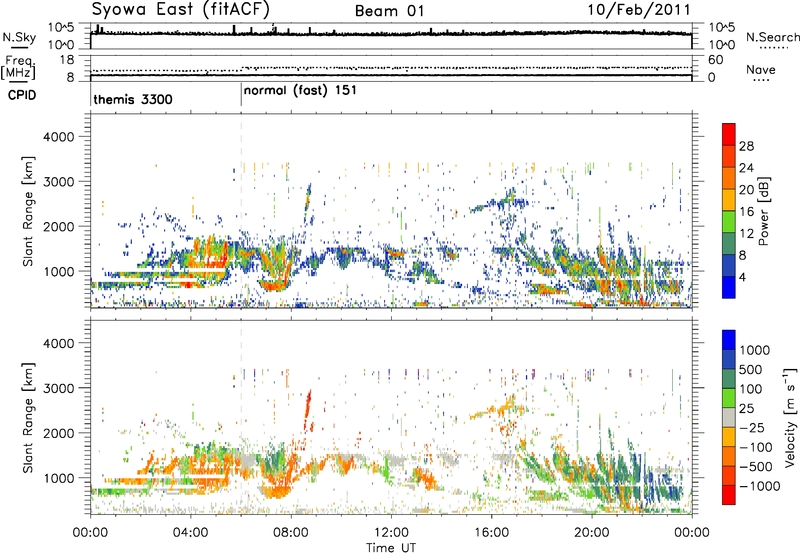This screenshot has height=554, width=800.
Task: Click the "Nave" legend label
Action: [x=761, y=69]
